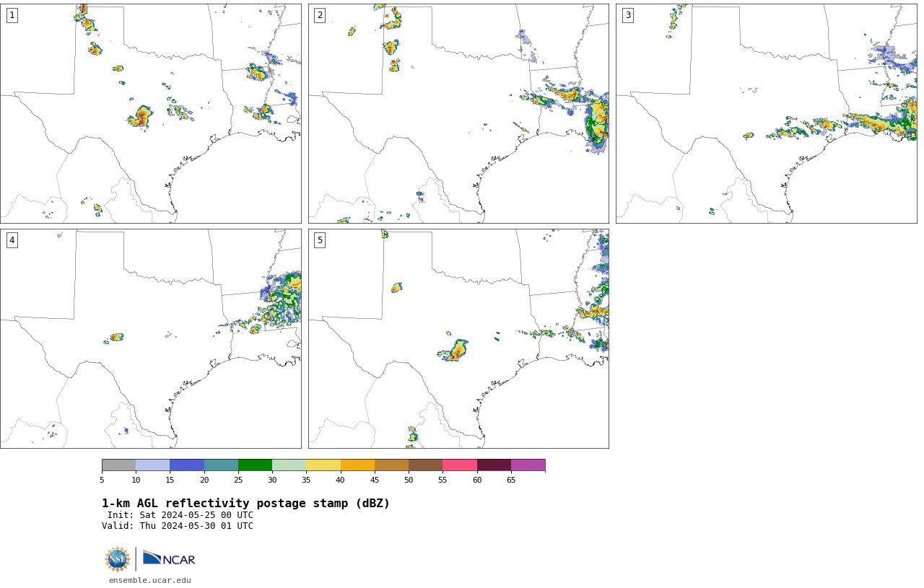Image resolution: width=924 pixels, height=588 pixels.
Task: Select the light lavender 10-15 dBZ swatch
Action: (153, 465)
